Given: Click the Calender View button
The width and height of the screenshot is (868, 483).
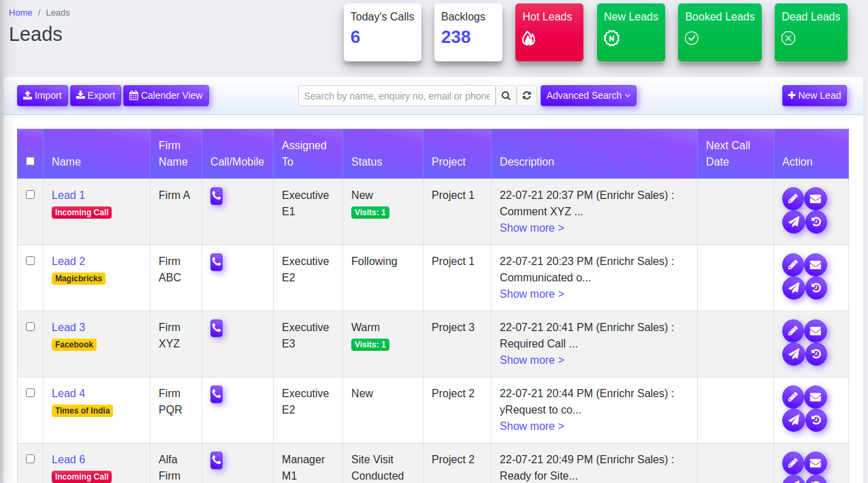Looking at the screenshot, I should click(x=166, y=96).
